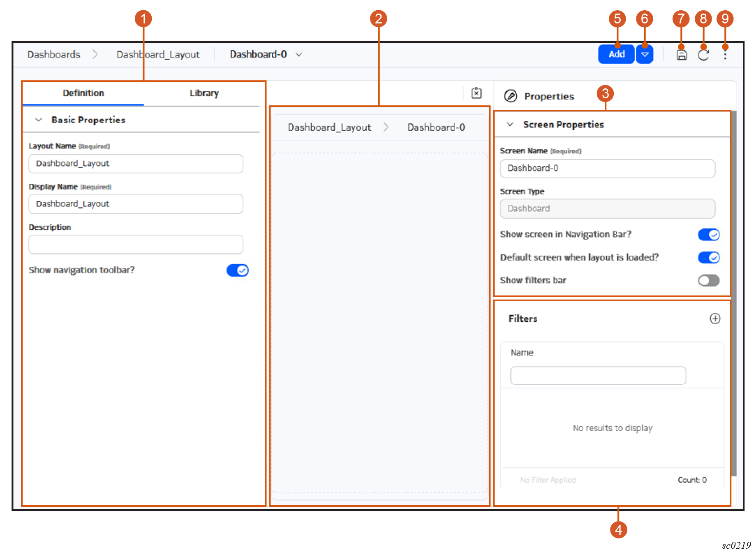Click the Properties pencil icon
The image size is (756, 552).
coord(511,96)
